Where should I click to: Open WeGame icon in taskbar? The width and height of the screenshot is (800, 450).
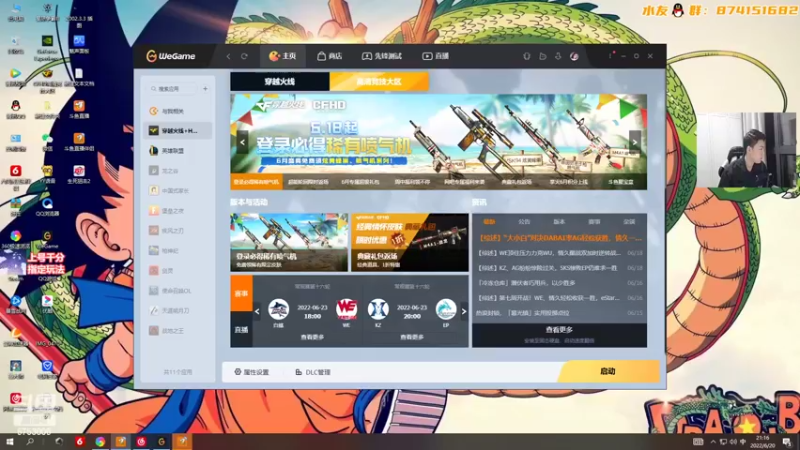pyautogui.click(x=162, y=442)
